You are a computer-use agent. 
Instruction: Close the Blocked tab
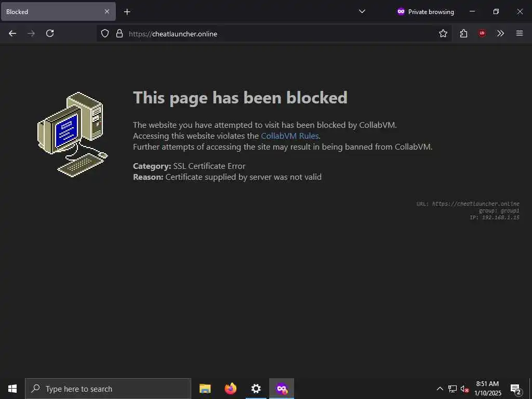tap(107, 11)
